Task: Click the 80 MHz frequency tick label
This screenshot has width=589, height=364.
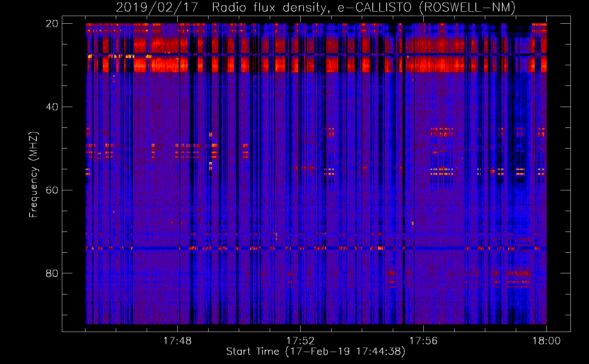Action: [x=52, y=273]
